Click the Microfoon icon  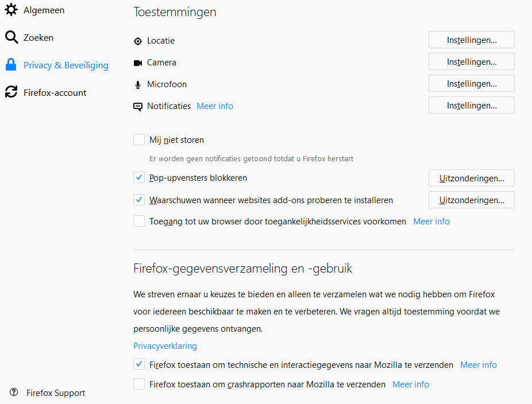pos(138,85)
